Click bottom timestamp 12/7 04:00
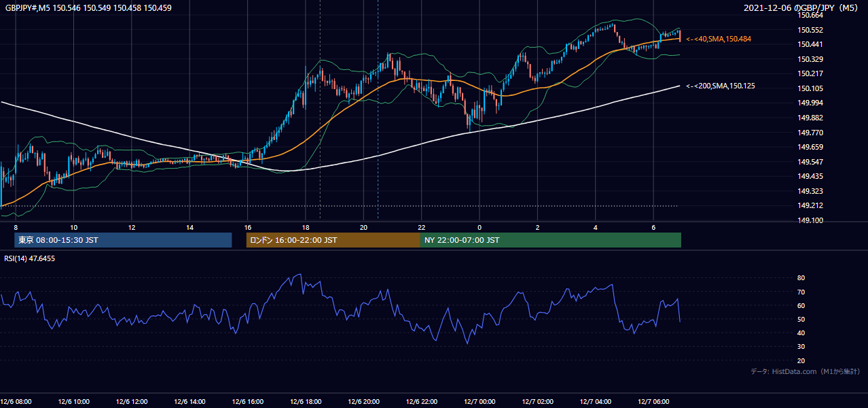 tap(595, 401)
